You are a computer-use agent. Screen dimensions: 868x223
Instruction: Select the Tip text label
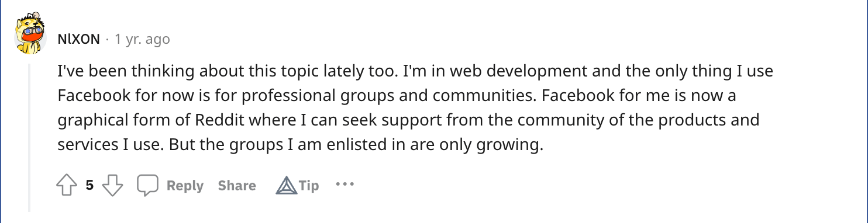pyautogui.click(x=309, y=186)
